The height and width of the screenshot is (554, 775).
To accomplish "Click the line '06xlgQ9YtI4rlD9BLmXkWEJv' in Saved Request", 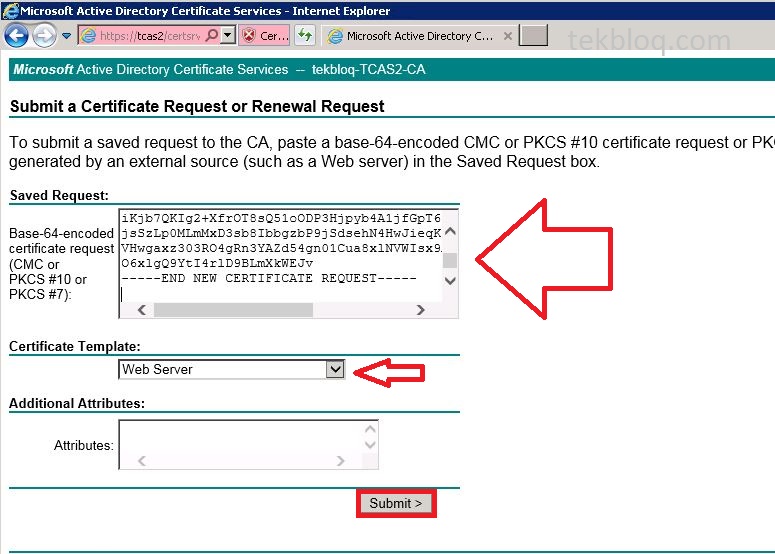I will [217, 263].
